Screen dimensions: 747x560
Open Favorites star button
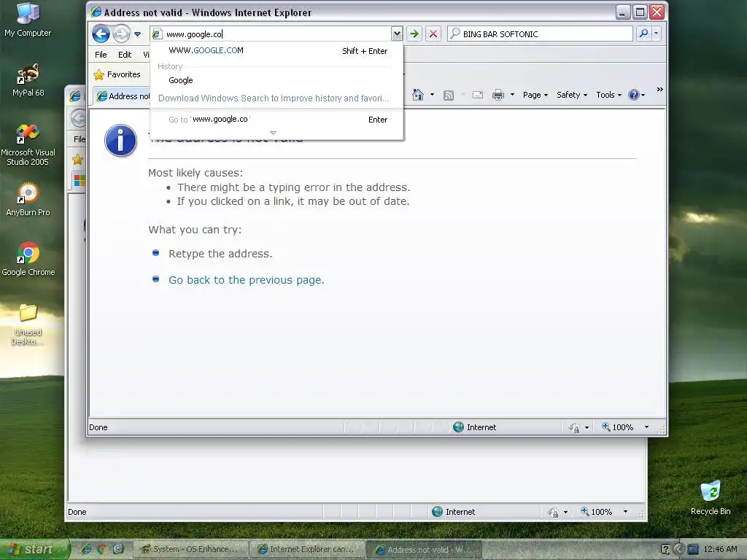point(117,74)
